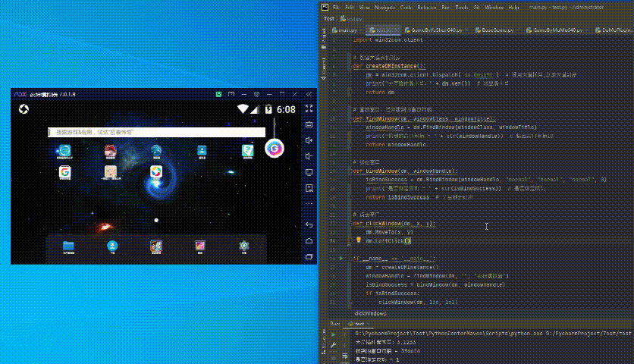Image resolution: width=634 pixels, height=364 pixels.
Task: Click the line 'def createDMInstance():'
Action: coord(389,66)
